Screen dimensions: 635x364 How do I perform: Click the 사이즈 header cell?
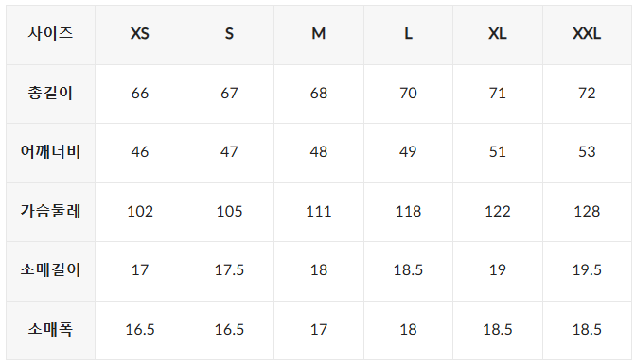pos(50,35)
